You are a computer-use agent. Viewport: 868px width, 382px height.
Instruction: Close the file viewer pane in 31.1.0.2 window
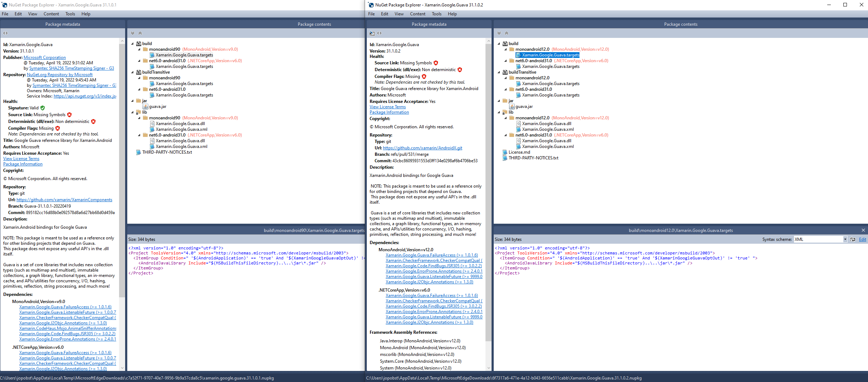pos(863,230)
